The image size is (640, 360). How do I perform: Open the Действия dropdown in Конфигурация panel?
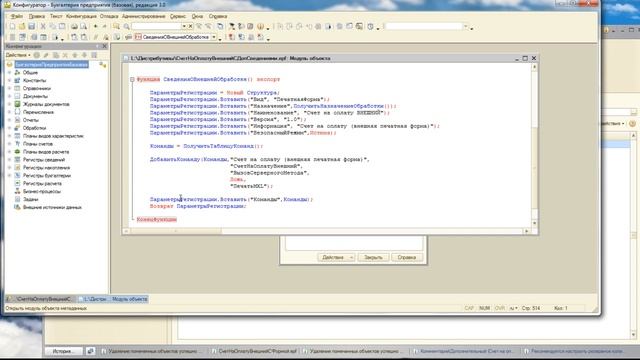(18, 55)
